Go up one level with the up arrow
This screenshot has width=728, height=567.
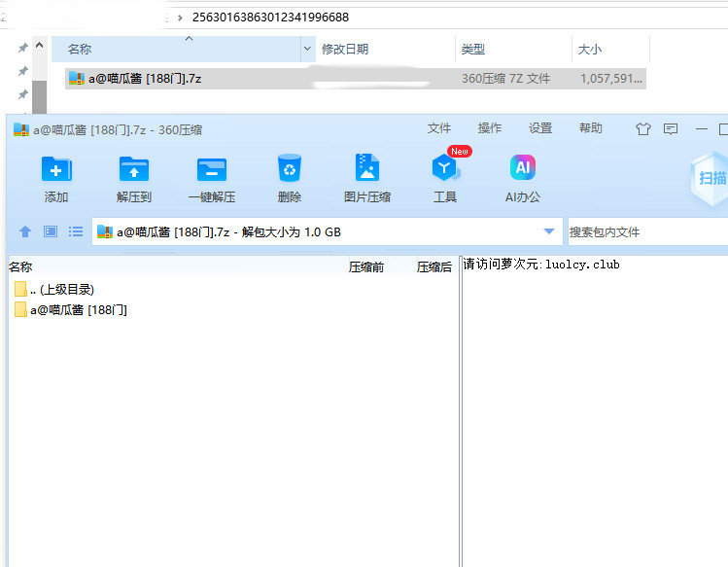pos(25,231)
